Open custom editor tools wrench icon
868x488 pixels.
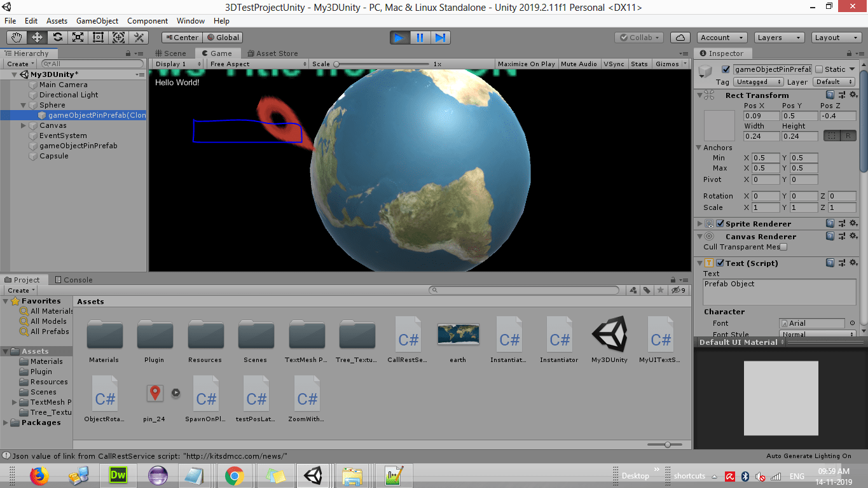(x=139, y=38)
